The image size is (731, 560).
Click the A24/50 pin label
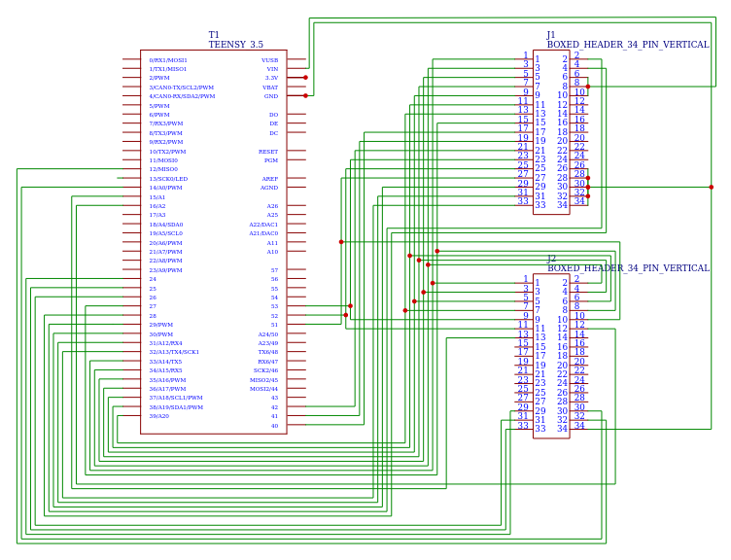click(x=268, y=334)
